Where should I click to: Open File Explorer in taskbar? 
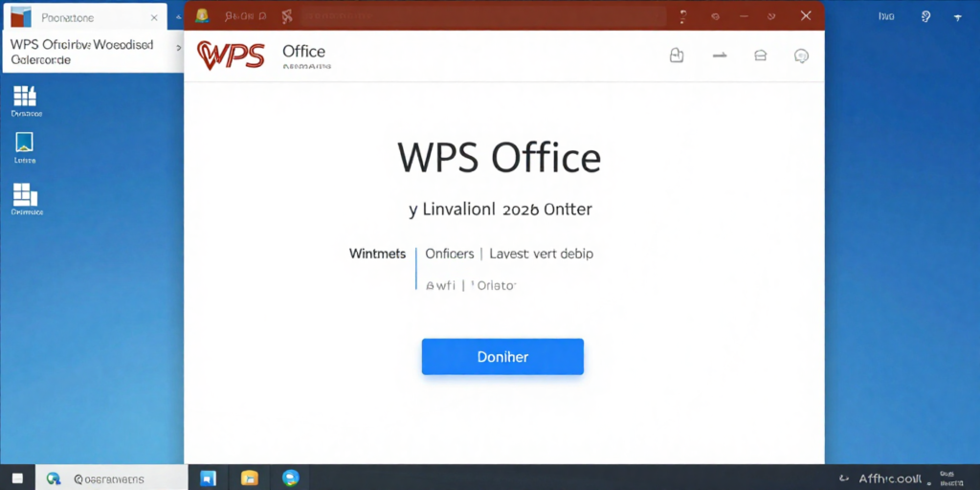250,479
